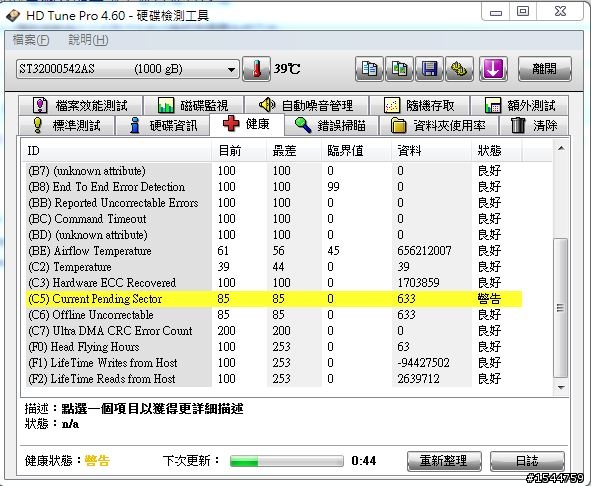Click the data value -94427502

click(423, 363)
